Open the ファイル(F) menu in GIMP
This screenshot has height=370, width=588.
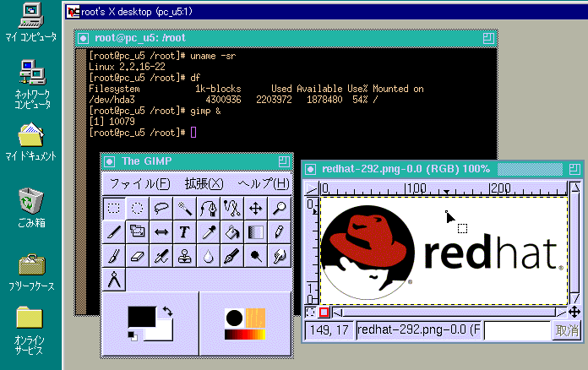pos(139,183)
